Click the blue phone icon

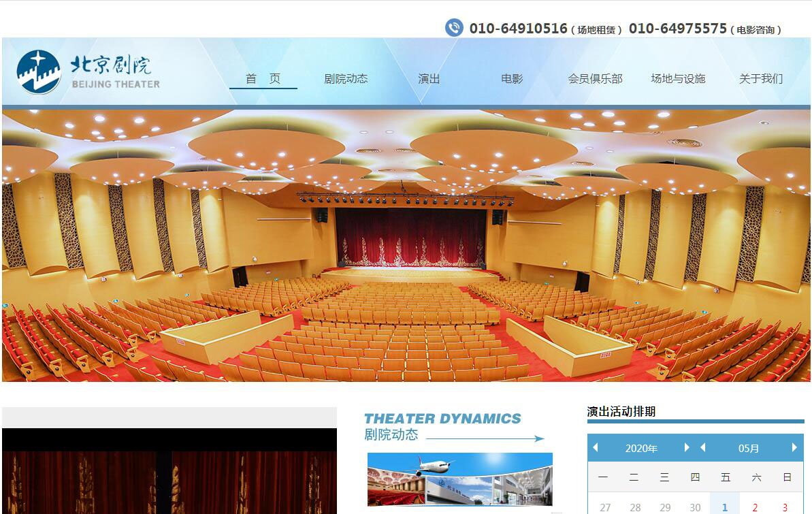click(454, 28)
